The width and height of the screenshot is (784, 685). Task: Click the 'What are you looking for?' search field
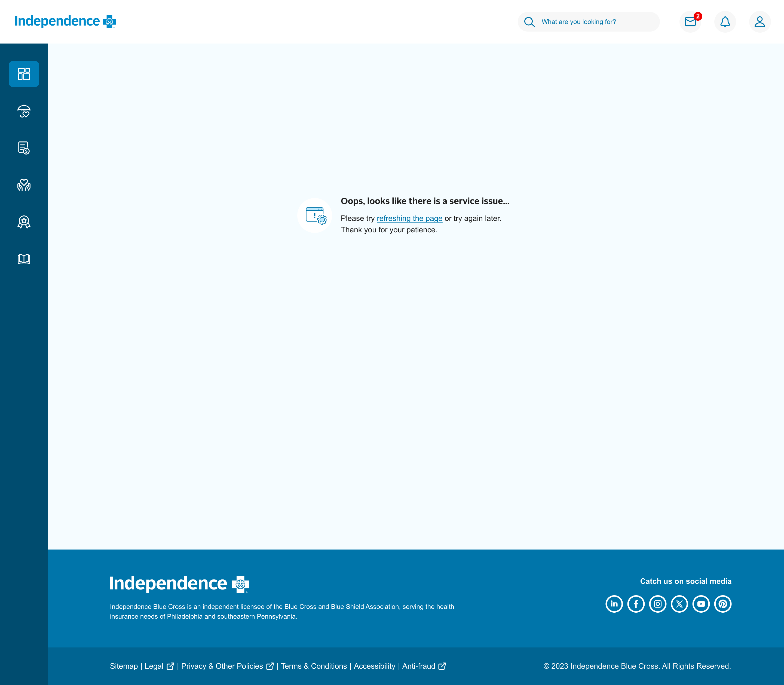coord(597,22)
